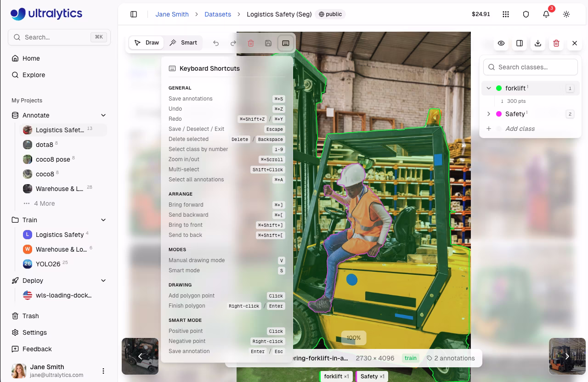
Task: Open the sidebar Search box
Action: [x=59, y=37]
